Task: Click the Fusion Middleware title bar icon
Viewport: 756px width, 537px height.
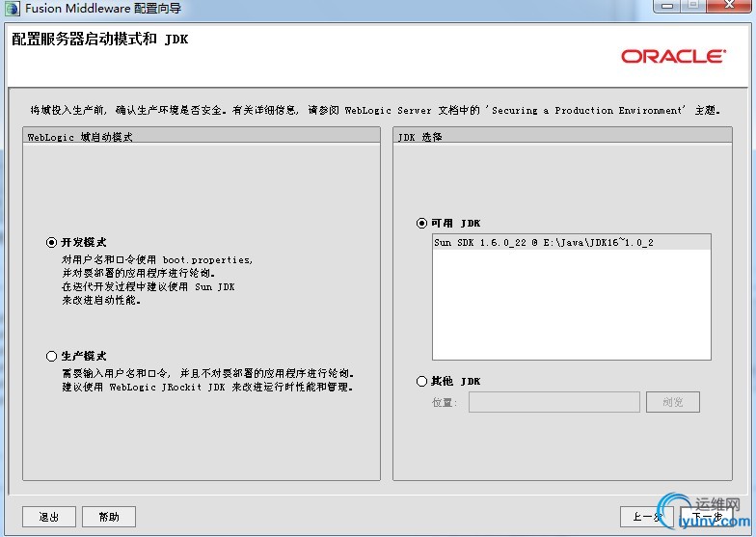Action: (12, 8)
